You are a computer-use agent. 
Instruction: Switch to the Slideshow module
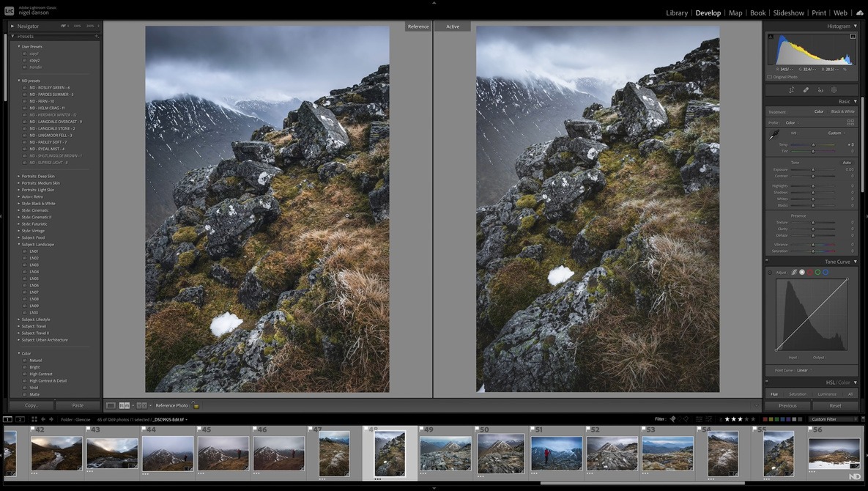(x=788, y=12)
